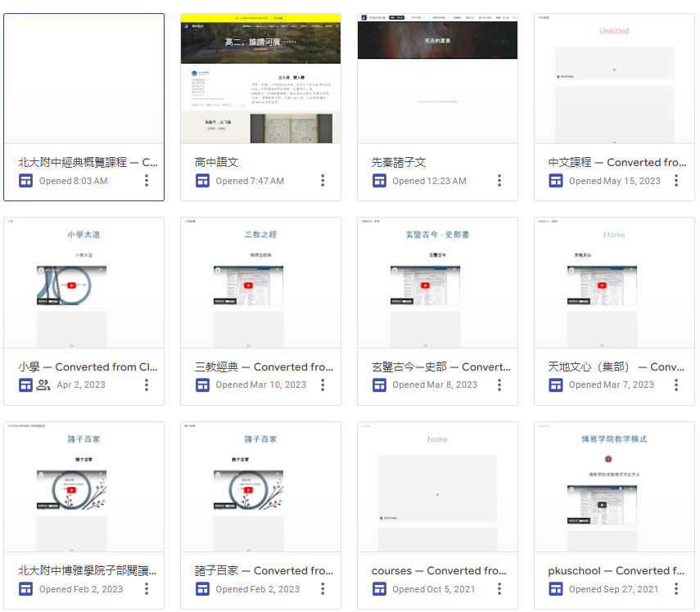Expand options menu for 天地文心（集部） card

coord(676,385)
